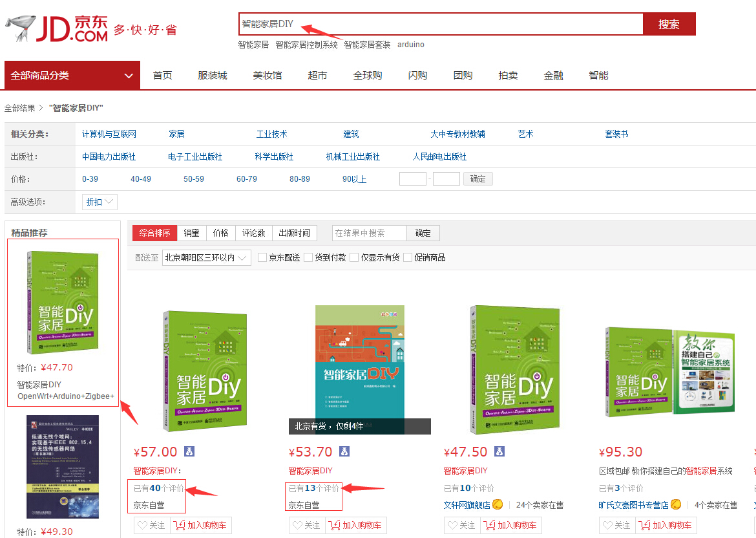Image resolution: width=756 pixels, height=538 pixels.
Task: Sort results by 出版时间
Action: pos(294,233)
